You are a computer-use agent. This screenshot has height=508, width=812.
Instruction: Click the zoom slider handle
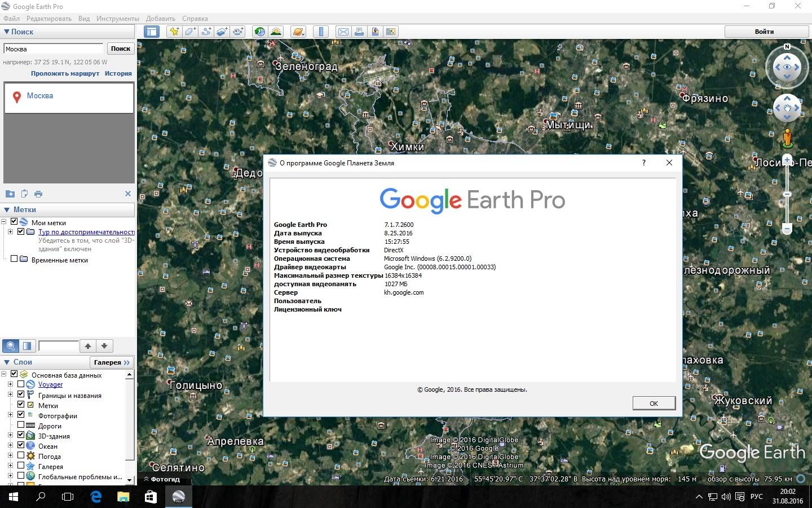point(787,194)
